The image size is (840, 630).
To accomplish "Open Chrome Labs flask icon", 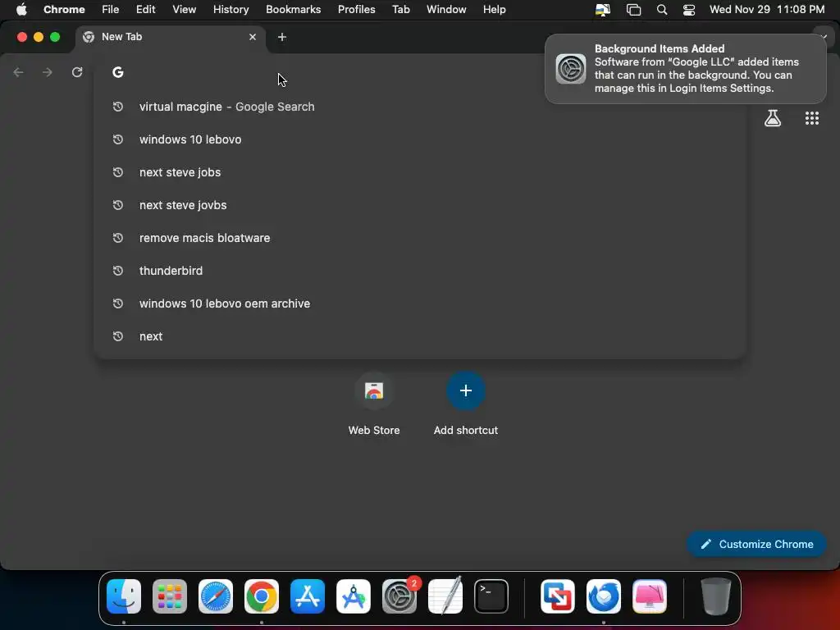I will [773, 118].
